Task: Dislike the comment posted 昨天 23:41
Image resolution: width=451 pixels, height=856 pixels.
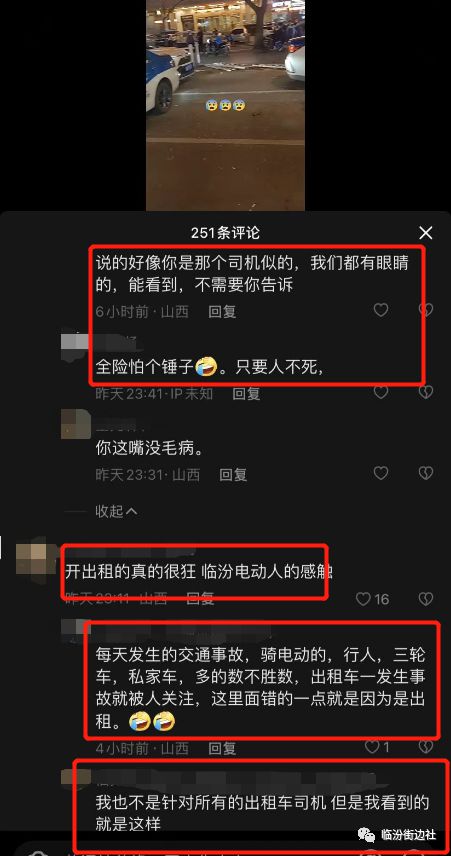Action: 426,392
